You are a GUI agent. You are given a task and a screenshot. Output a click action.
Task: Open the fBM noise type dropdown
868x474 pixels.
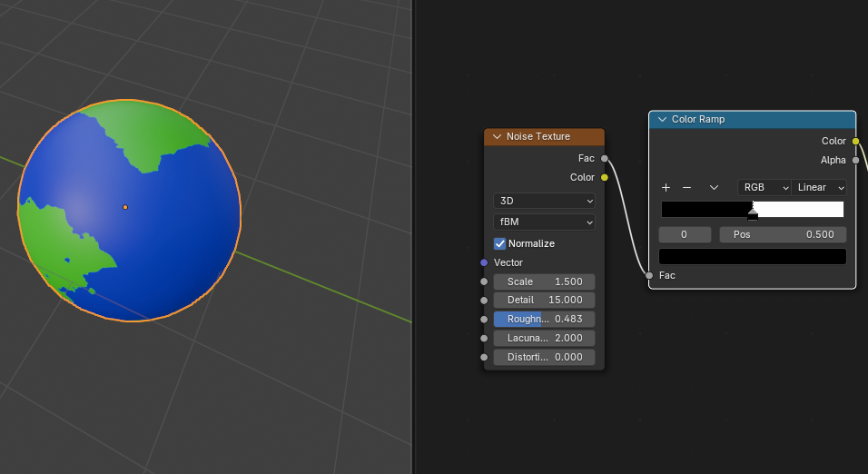pos(544,222)
